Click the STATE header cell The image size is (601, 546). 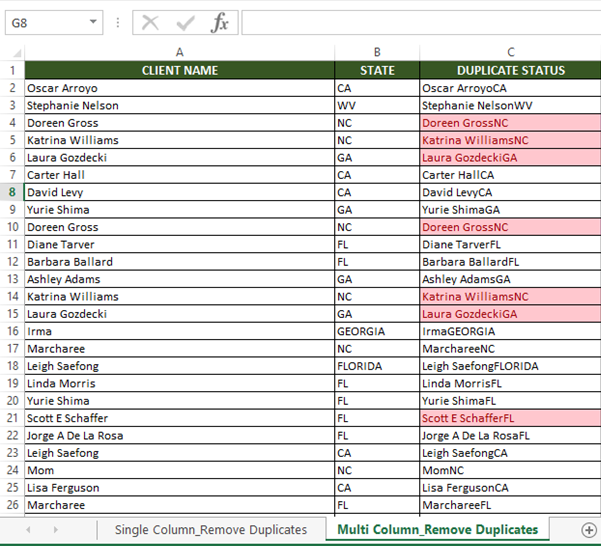pos(377,71)
